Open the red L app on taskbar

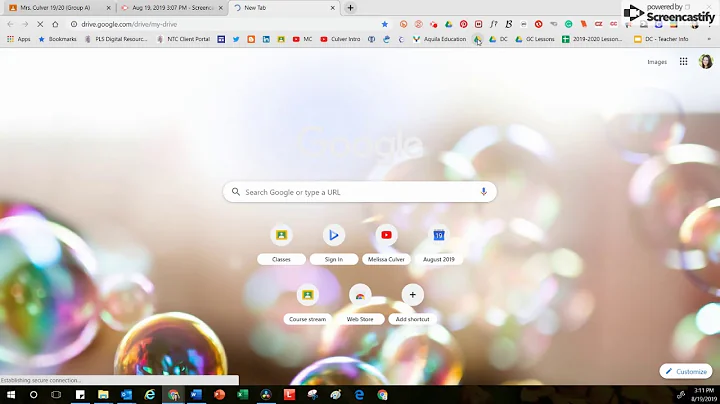coord(289,395)
